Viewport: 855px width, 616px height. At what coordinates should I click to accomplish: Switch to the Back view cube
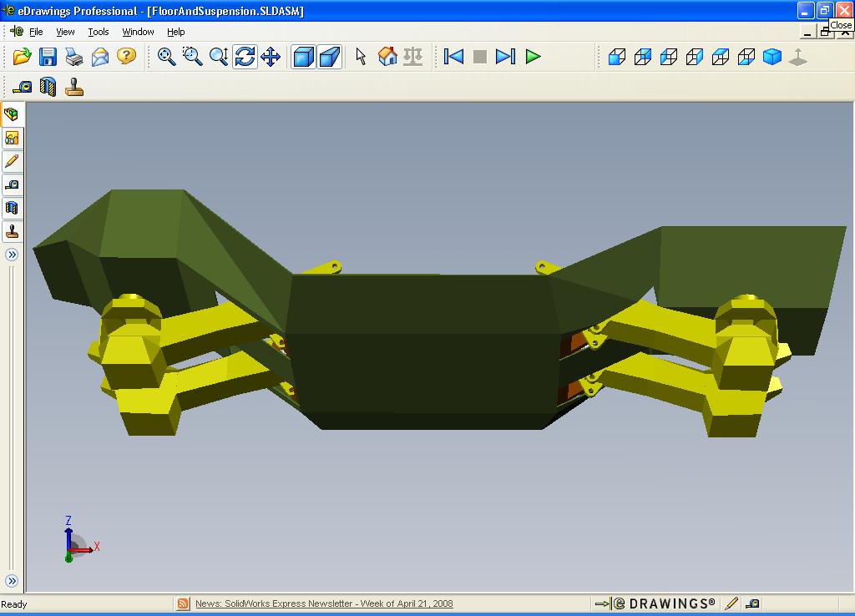(x=643, y=57)
